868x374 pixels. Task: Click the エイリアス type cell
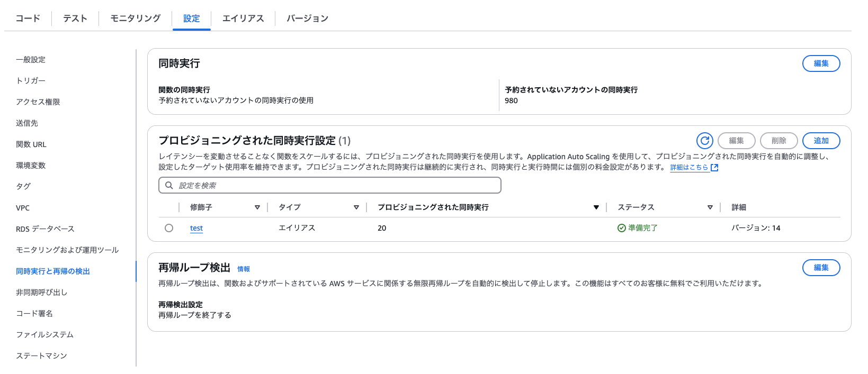[297, 228]
